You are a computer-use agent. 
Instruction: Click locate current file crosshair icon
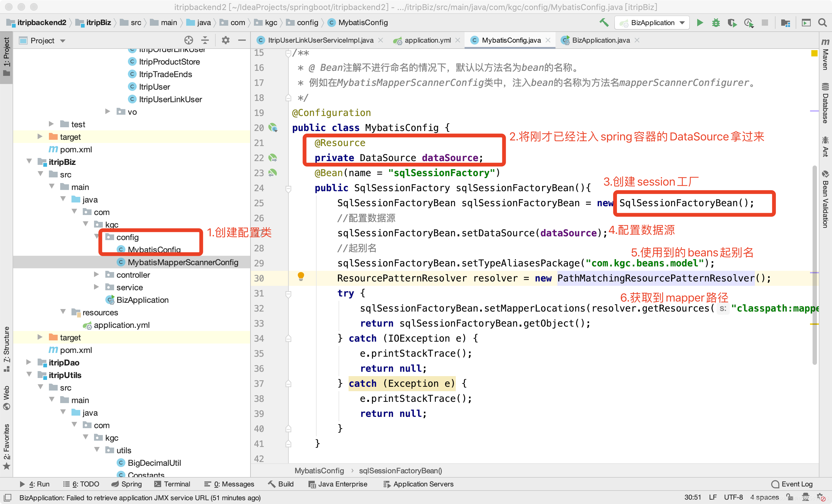(x=188, y=40)
